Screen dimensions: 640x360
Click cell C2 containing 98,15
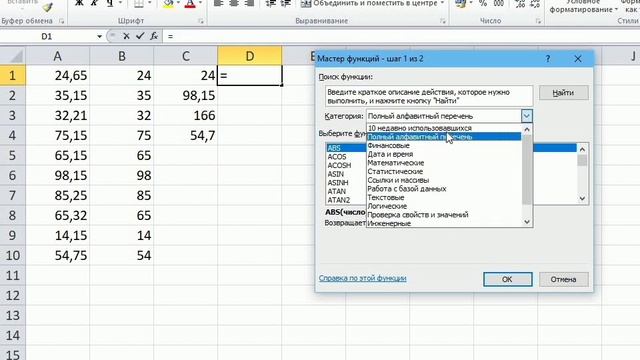(186, 95)
